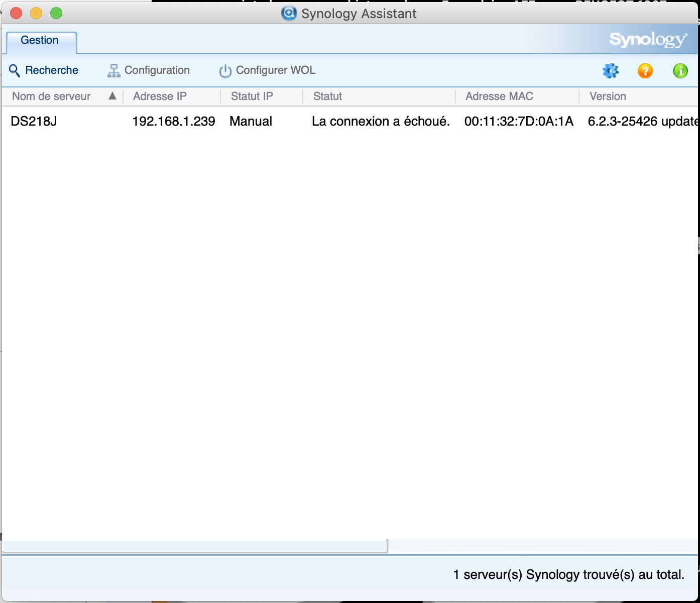700x603 pixels.
Task: Sort by the Adresse MAC column header
Action: [x=517, y=96]
